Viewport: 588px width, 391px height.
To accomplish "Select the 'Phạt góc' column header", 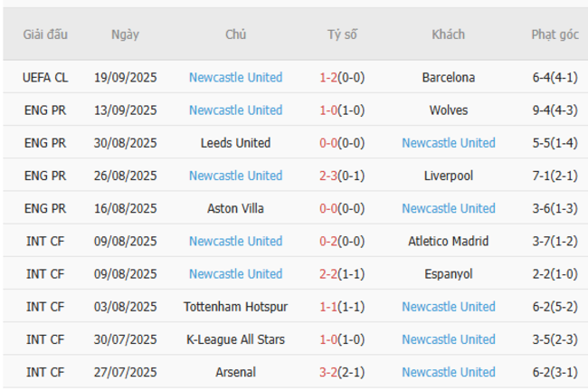I will point(555,34).
